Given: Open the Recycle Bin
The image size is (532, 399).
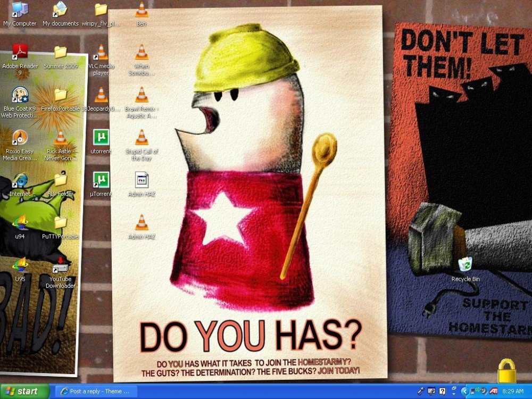Looking at the screenshot, I should tap(464, 264).
